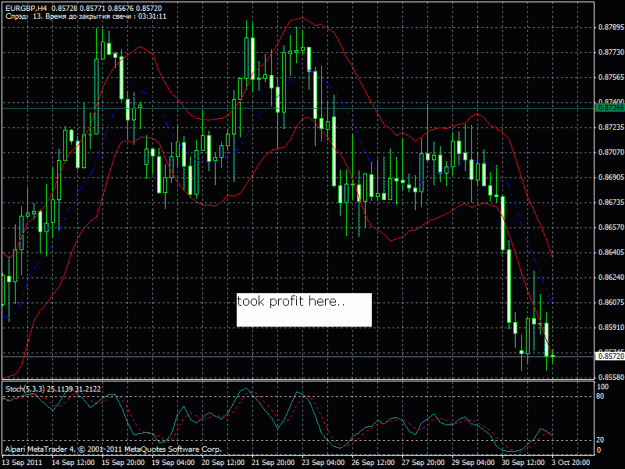Click the 0.87565 price scale label

(611, 77)
